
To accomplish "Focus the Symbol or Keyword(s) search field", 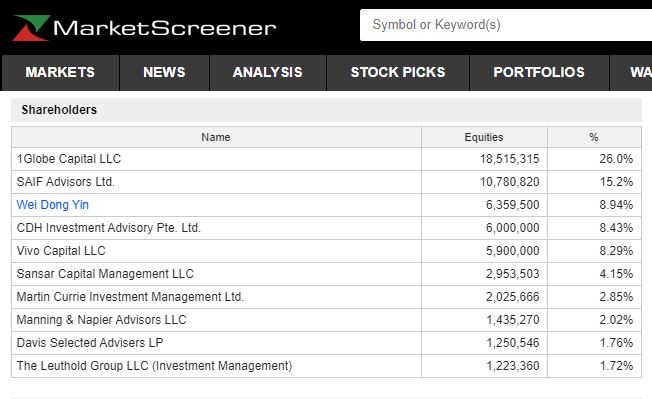I will tap(506, 25).
